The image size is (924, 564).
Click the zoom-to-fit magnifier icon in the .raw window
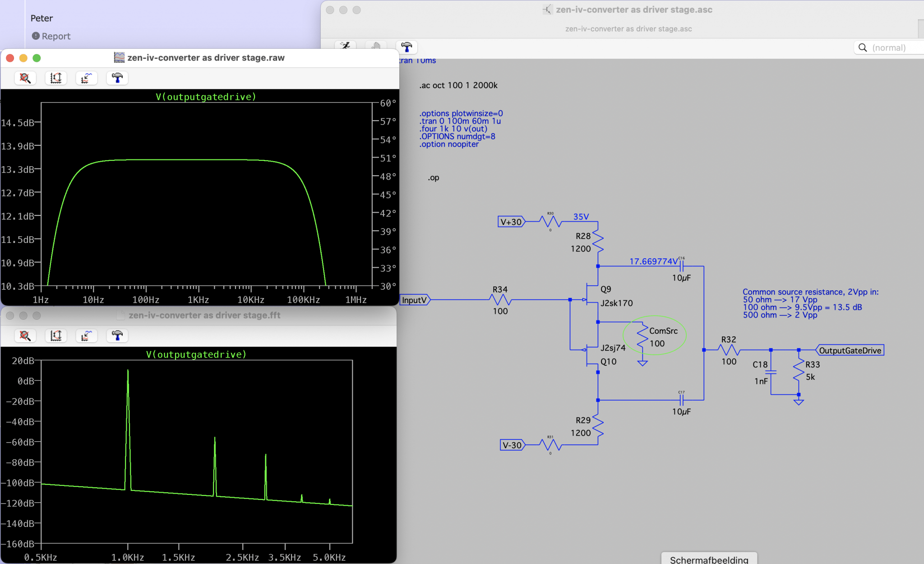(25, 78)
